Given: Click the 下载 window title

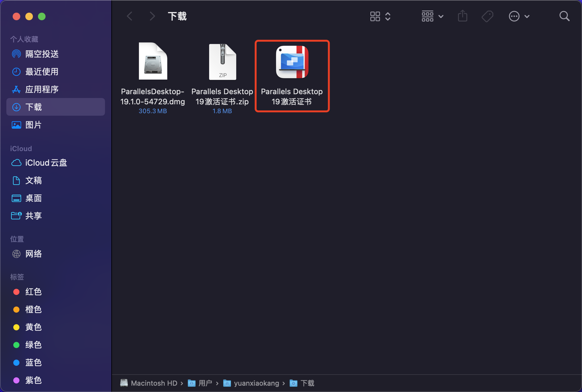Looking at the screenshot, I should point(177,16).
